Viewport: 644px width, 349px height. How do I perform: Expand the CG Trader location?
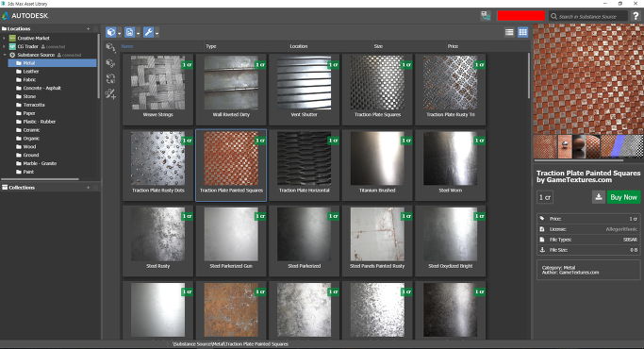[5, 46]
